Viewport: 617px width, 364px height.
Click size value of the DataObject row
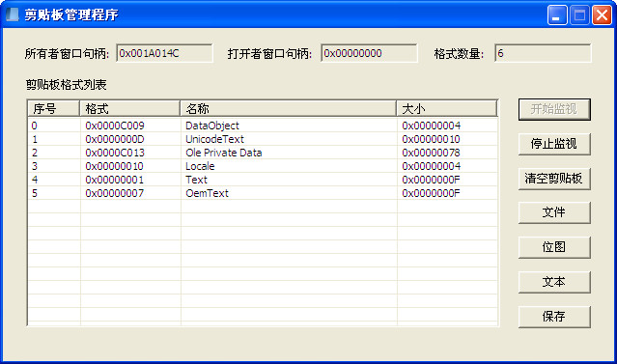(x=431, y=126)
